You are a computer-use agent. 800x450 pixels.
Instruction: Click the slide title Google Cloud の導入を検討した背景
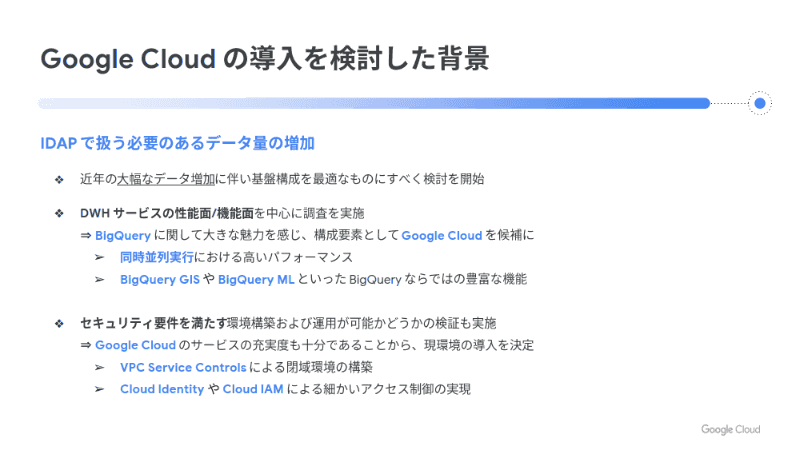click(x=265, y=59)
